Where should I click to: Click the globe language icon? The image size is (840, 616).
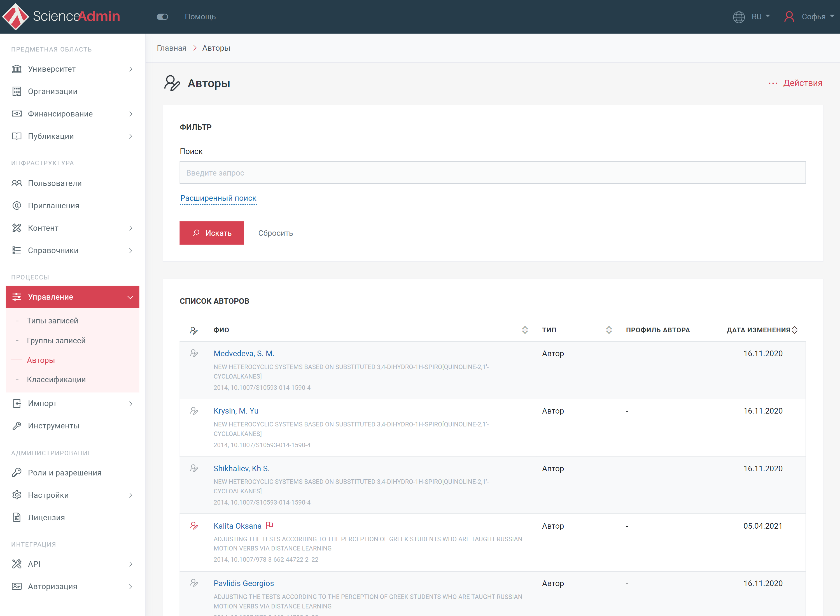739,17
